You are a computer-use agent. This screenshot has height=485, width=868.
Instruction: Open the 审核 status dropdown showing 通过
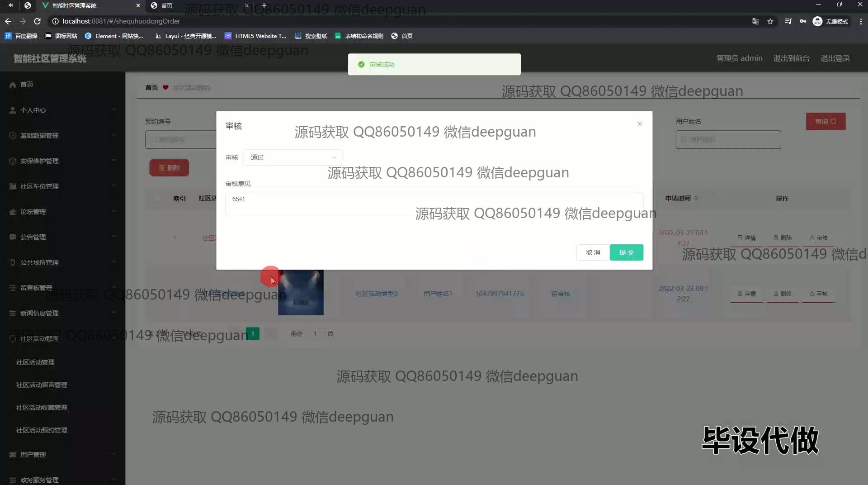coord(292,157)
